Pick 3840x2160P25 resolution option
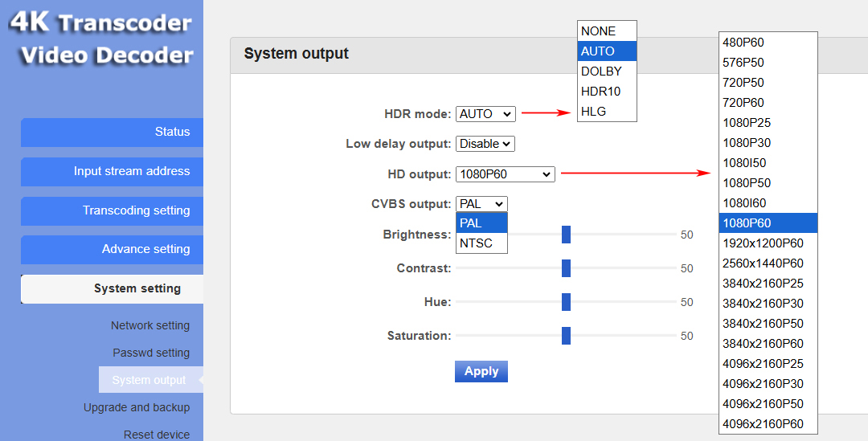The height and width of the screenshot is (441, 868). 768,284
